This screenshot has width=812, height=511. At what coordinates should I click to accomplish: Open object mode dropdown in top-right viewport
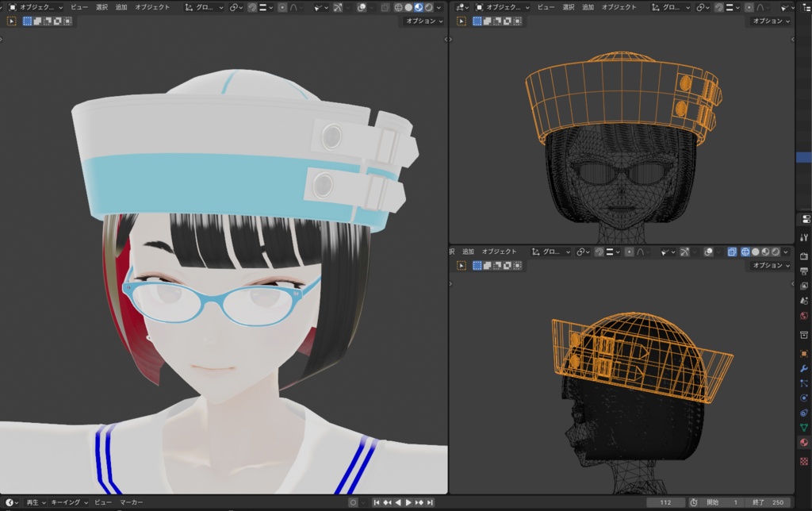(502, 7)
